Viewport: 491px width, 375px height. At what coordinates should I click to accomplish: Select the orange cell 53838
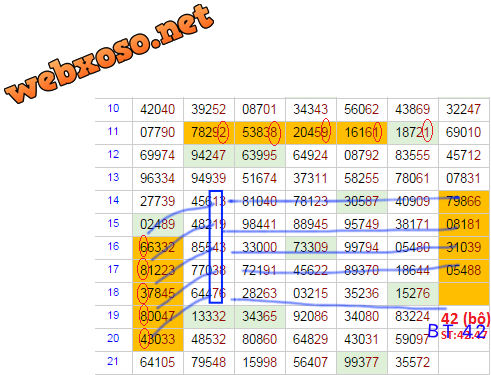[260, 133]
